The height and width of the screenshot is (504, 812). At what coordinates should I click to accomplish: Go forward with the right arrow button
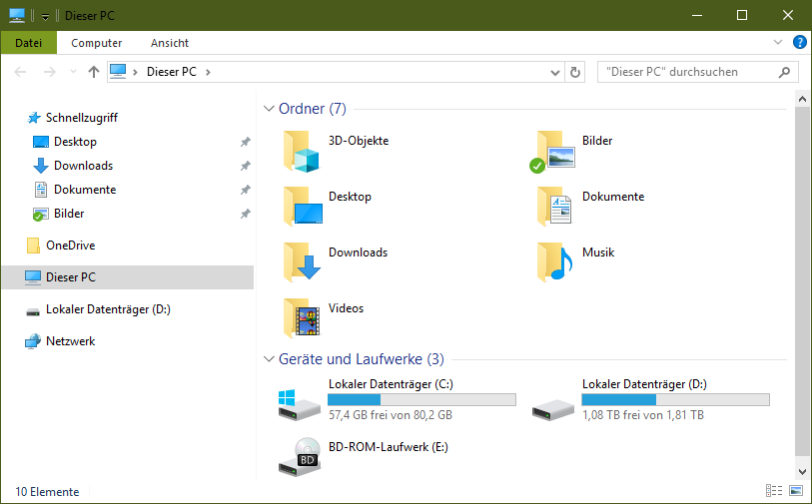[x=50, y=72]
